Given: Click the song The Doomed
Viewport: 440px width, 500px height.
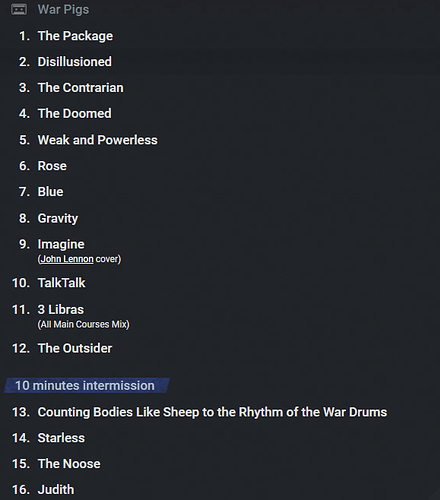Looking at the screenshot, I should coord(75,114).
